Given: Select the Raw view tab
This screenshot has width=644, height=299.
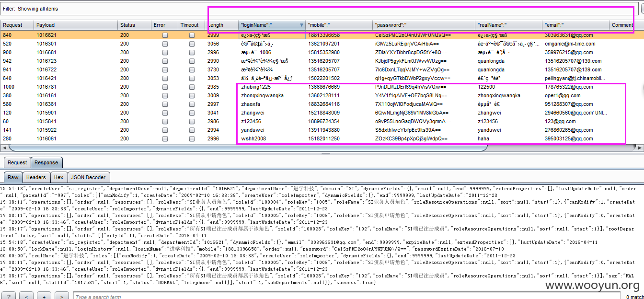Looking at the screenshot, I should click(x=13, y=177).
